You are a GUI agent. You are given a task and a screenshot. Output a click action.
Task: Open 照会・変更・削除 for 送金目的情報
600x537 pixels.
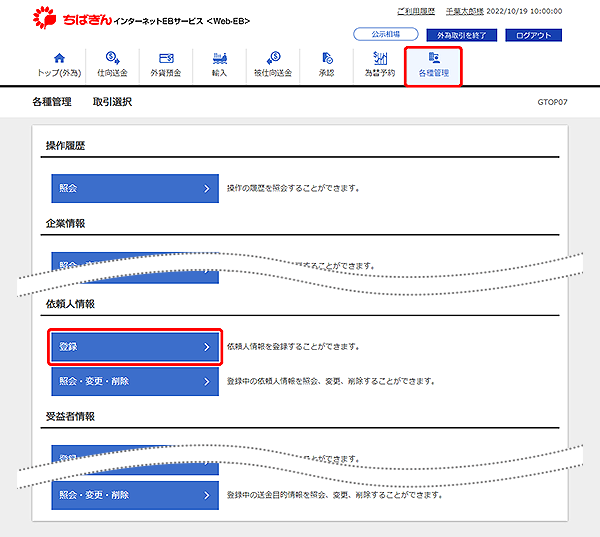coord(135,495)
